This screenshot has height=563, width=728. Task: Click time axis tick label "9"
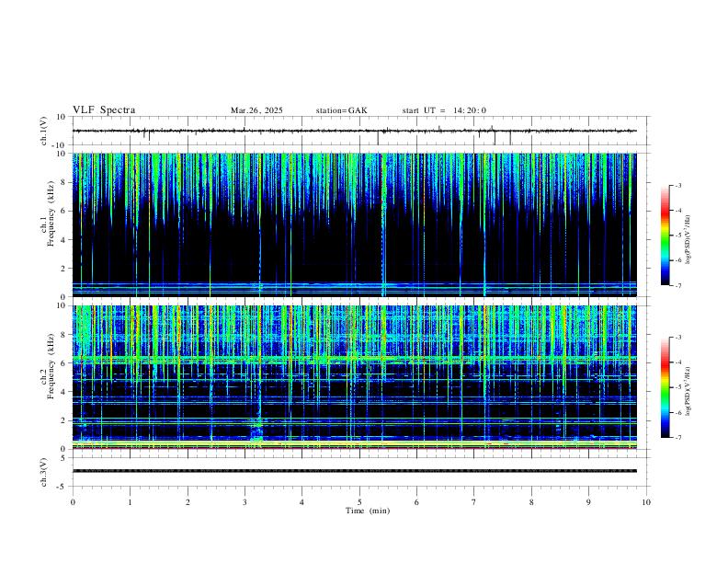pos(588,502)
